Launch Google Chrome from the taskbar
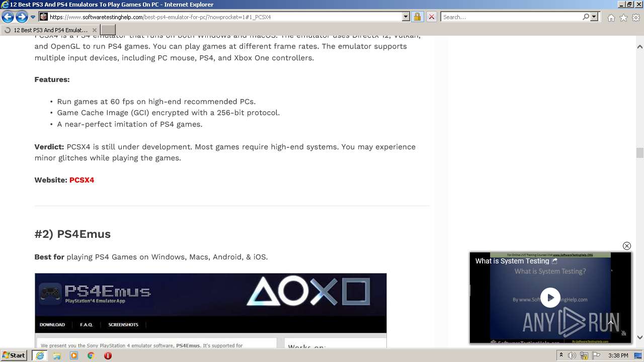This screenshot has width=644, height=362. (91, 355)
